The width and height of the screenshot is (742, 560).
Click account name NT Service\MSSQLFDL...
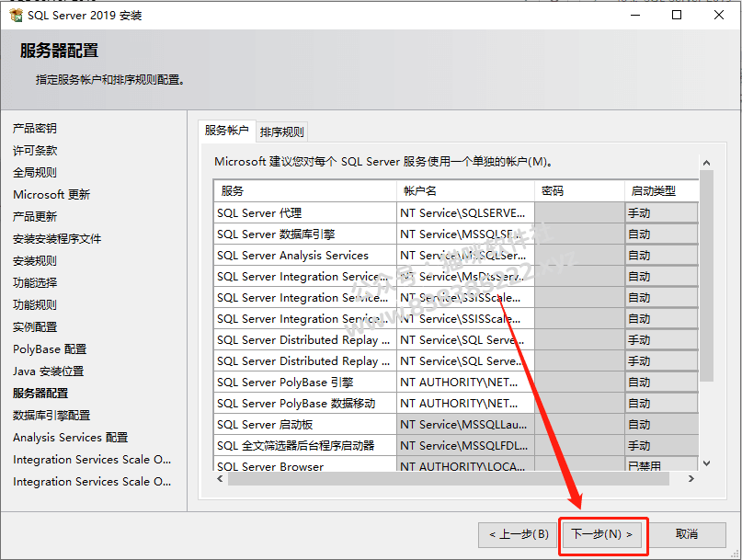pyautogui.click(x=465, y=446)
